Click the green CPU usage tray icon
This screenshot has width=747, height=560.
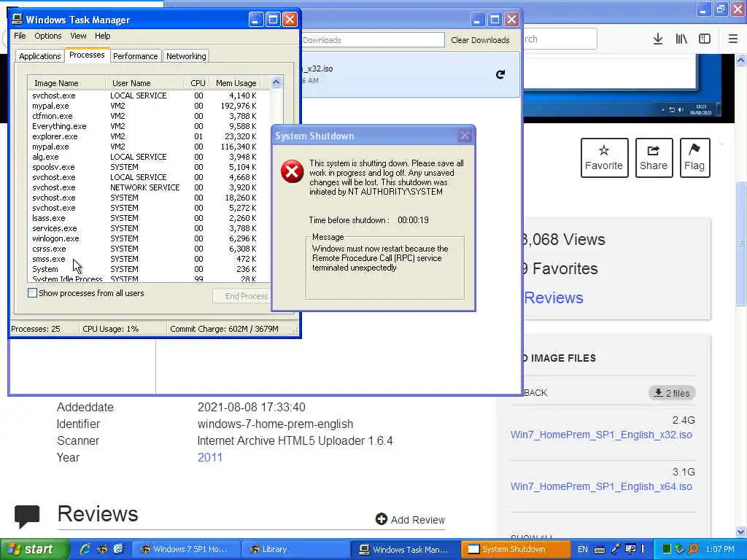[667, 549]
